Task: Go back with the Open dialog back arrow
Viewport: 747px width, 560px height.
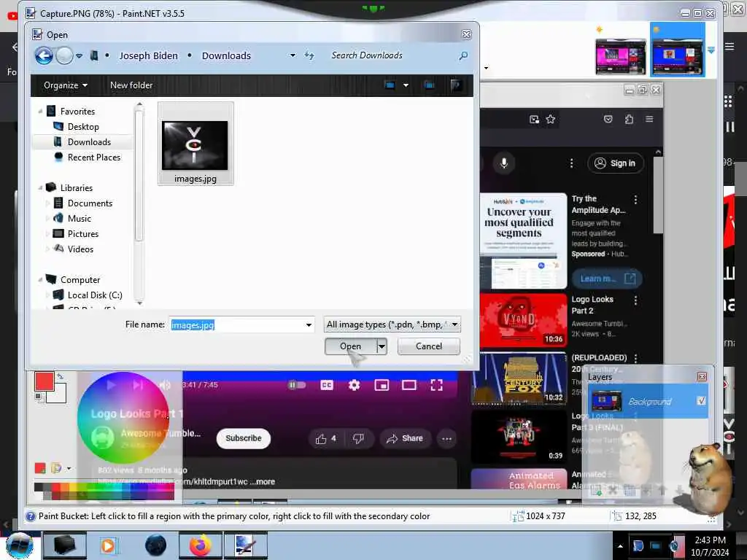Action: click(x=44, y=55)
